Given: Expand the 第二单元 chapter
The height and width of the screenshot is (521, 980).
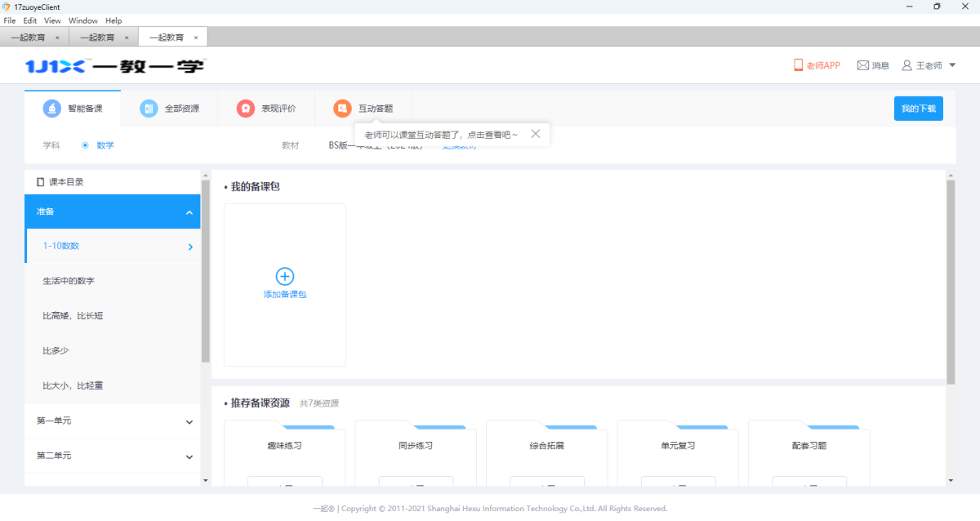Looking at the screenshot, I should pos(189,457).
